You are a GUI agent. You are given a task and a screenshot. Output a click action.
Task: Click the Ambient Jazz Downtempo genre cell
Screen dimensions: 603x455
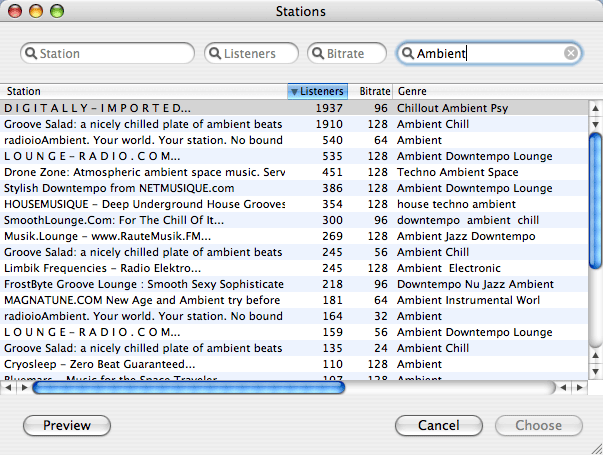pyautogui.click(x=466, y=236)
